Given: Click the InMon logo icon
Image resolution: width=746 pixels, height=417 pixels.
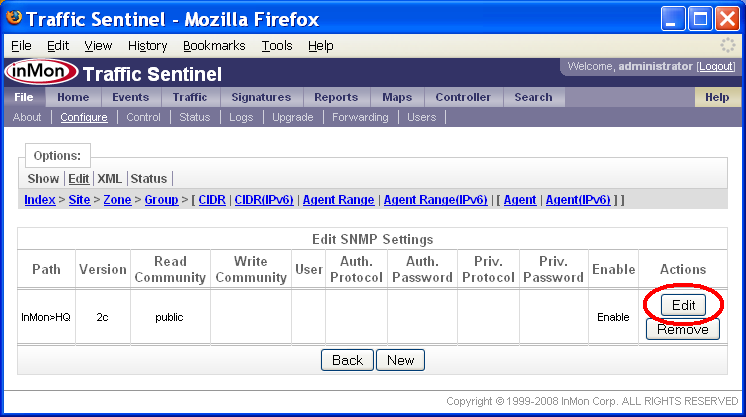Looking at the screenshot, I should click(x=41, y=73).
